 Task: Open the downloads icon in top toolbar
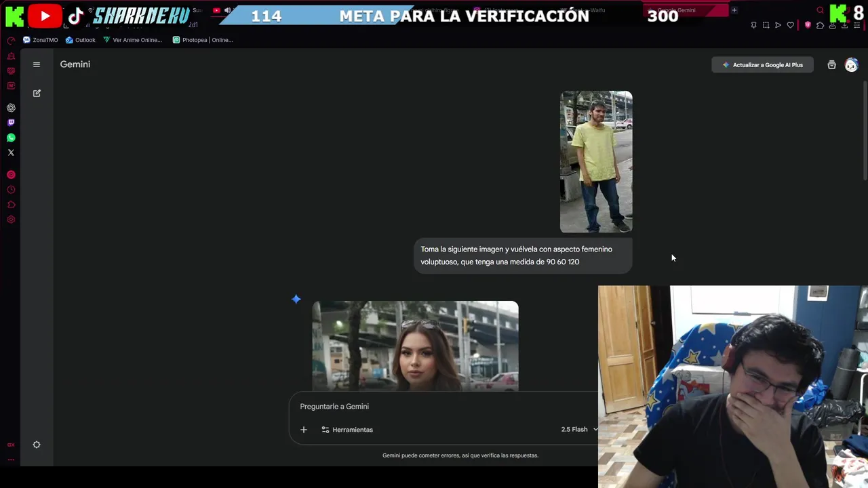click(844, 25)
